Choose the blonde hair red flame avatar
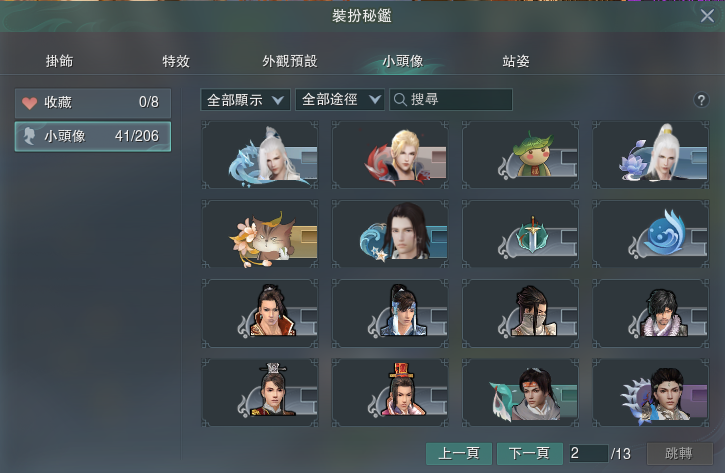The image size is (725, 473). 390,155
